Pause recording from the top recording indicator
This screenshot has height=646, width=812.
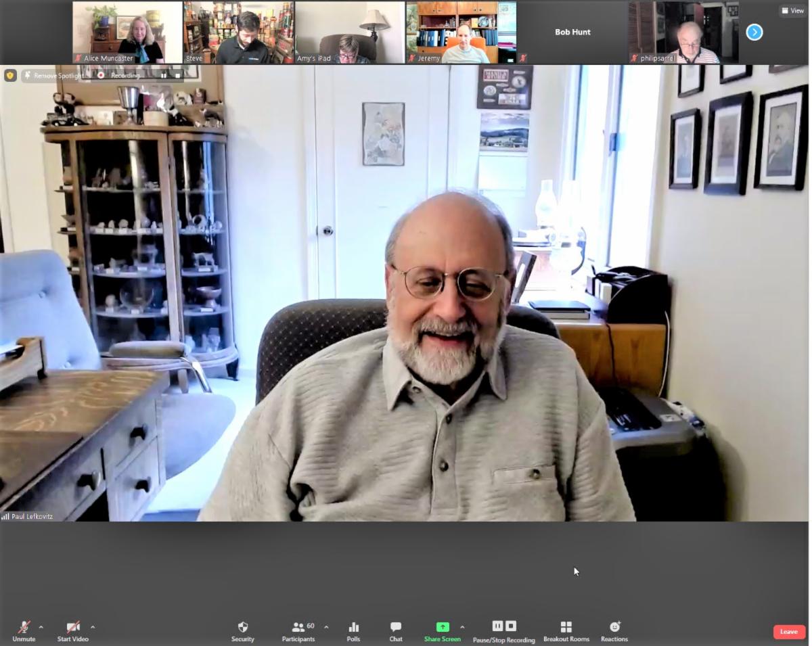163,76
